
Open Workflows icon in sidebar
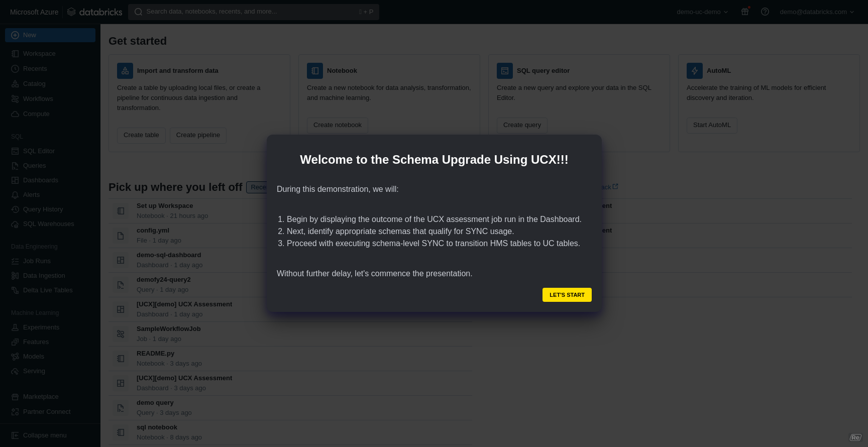[15, 99]
